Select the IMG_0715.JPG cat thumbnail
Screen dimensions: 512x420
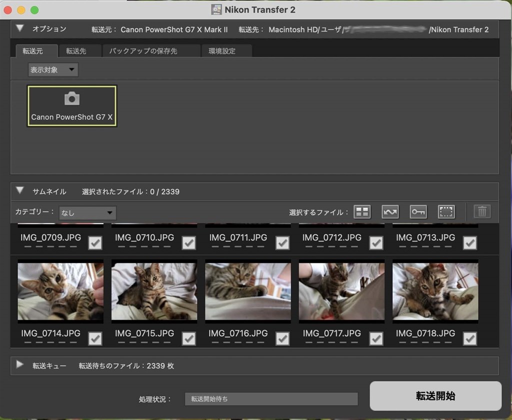click(154, 291)
